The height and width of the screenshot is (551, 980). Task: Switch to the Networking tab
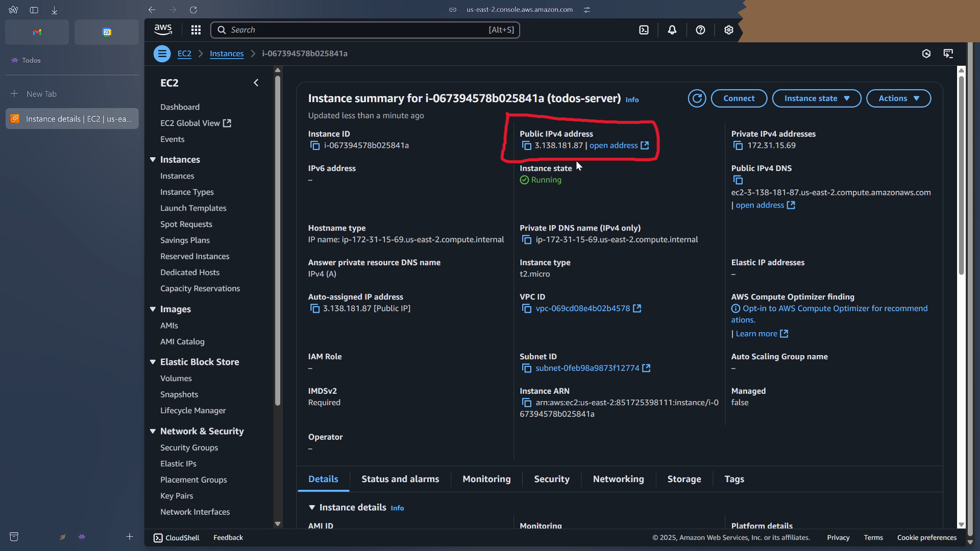(618, 479)
